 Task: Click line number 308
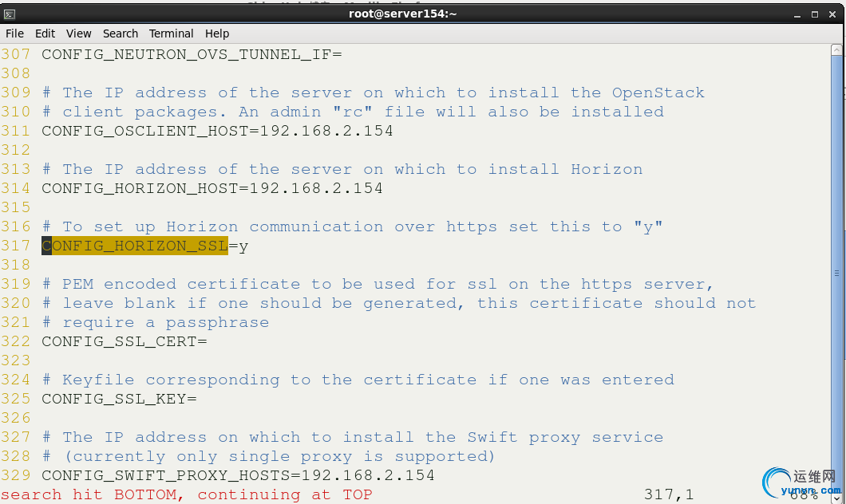click(16, 73)
